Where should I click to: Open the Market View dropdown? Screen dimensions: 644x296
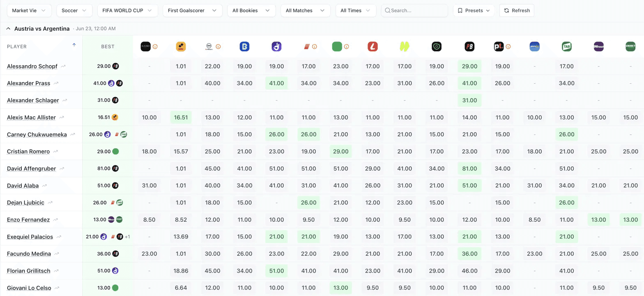pos(29,11)
